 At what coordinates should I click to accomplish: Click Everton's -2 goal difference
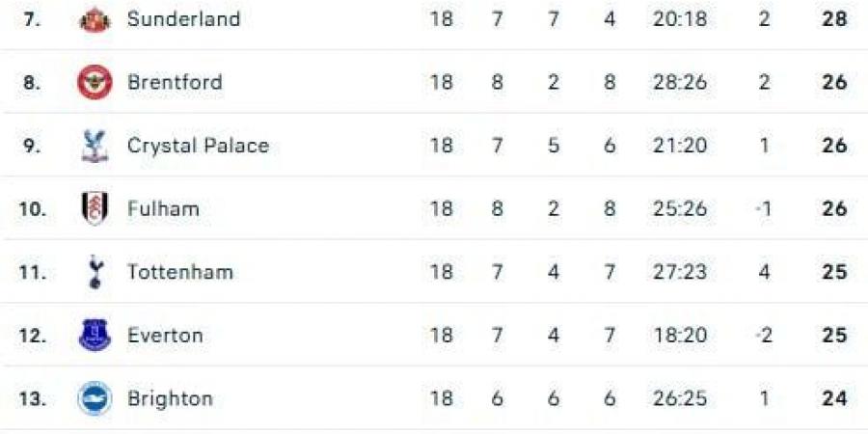point(763,336)
